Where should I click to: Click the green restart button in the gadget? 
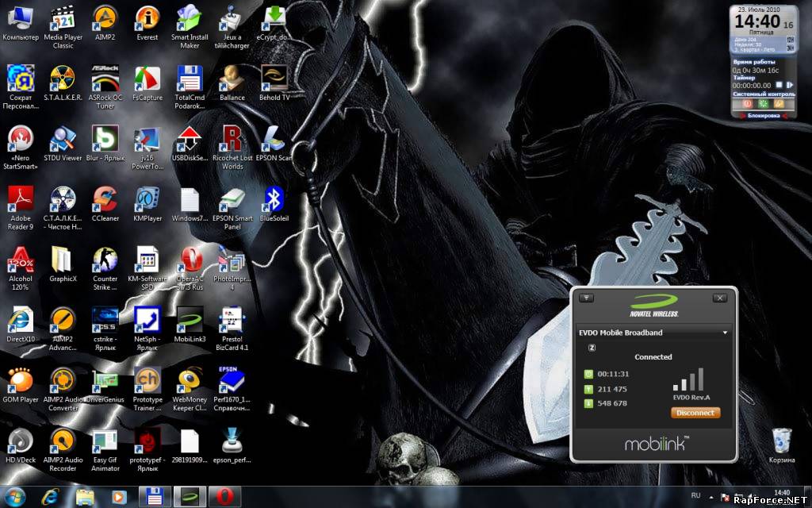pyautogui.click(x=763, y=104)
